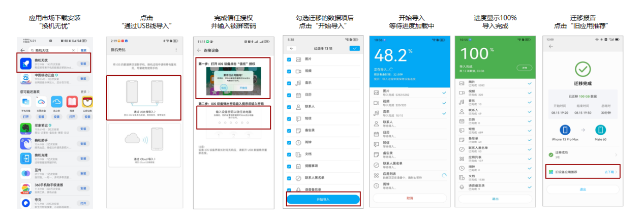
Task: Uncheck the 图片 checkbox in selection list
Action: pyautogui.click(x=289, y=59)
